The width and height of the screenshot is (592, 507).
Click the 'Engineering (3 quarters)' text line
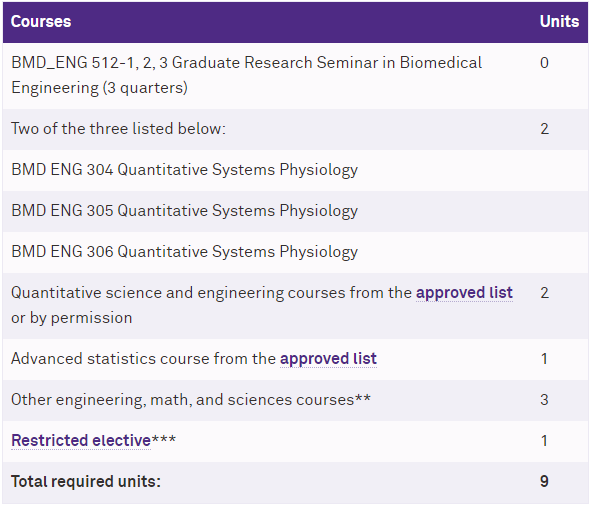click(x=99, y=88)
